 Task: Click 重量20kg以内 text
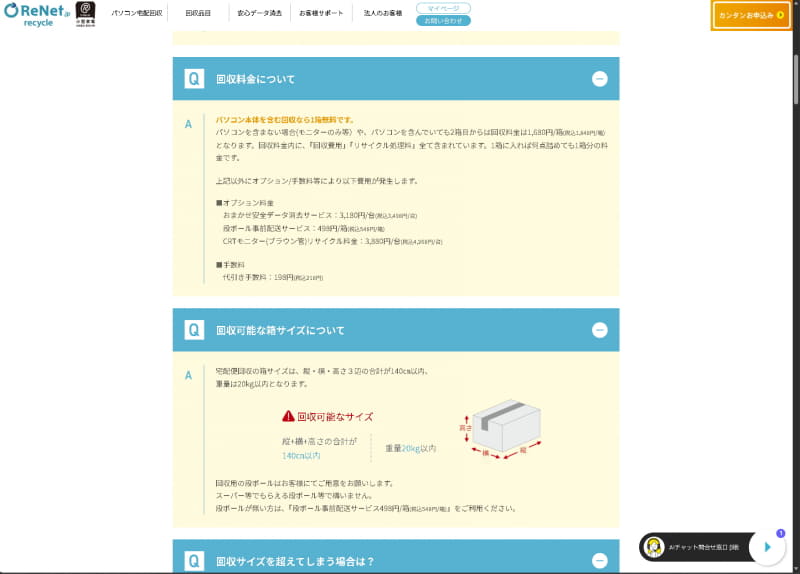click(x=410, y=448)
